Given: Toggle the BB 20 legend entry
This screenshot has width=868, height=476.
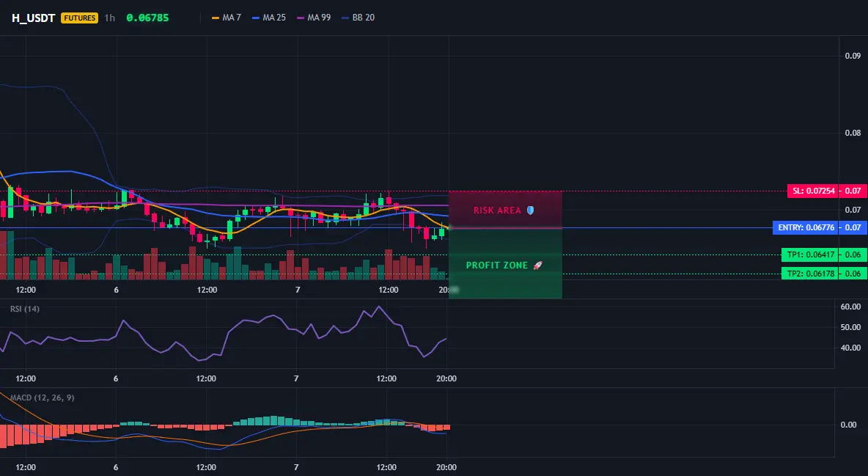Looking at the screenshot, I should coord(358,18).
